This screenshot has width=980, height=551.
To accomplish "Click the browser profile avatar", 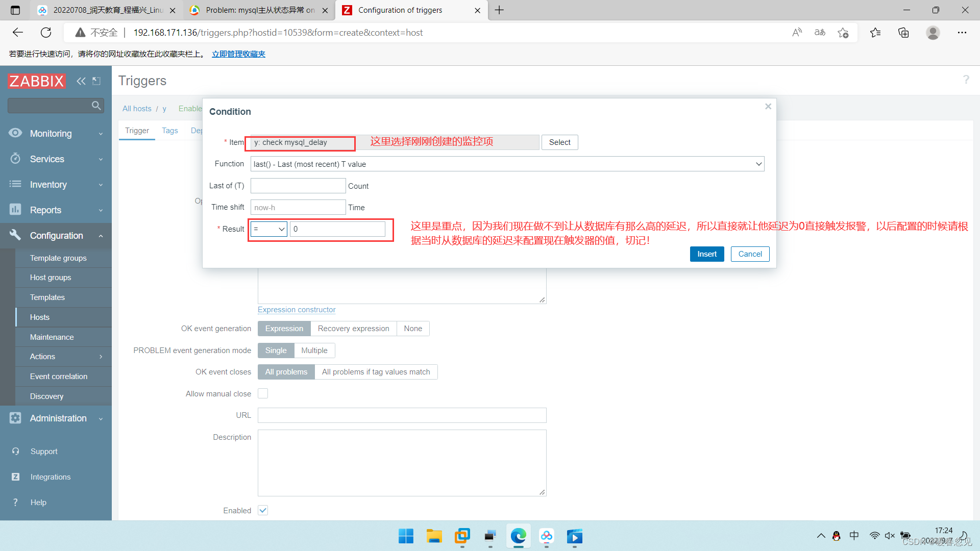I will click(933, 33).
